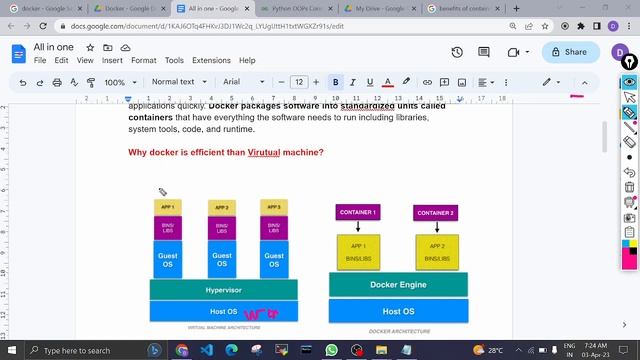The height and width of the screenshot is (360, 640).
Task: Open more toolbar options (three dots)
Action: pyautogui.click(x=506, y=82)
